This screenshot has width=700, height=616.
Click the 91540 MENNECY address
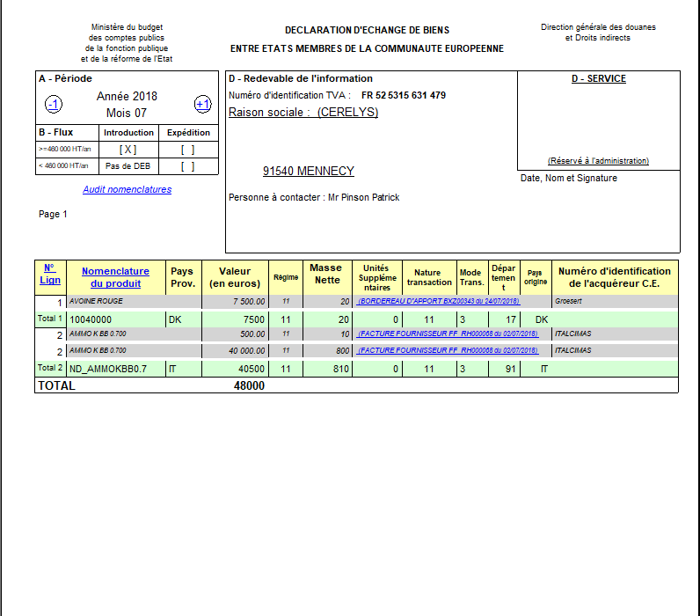point(308,172)
